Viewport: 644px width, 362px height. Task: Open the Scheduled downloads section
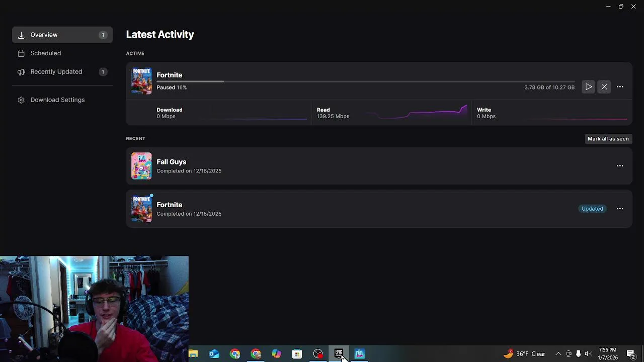62,53
